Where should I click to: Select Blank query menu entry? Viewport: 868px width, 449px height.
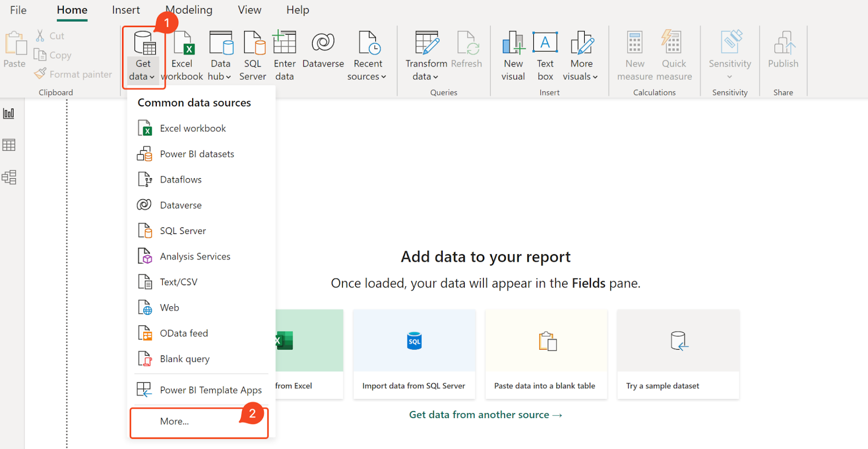coord(202,358)
